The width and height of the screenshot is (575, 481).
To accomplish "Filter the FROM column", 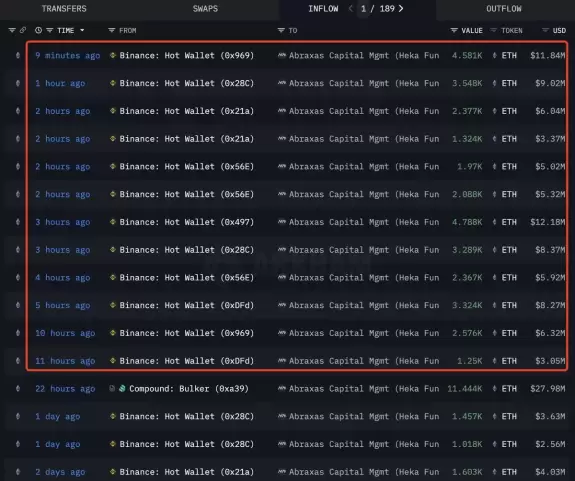I will (111, 30).
